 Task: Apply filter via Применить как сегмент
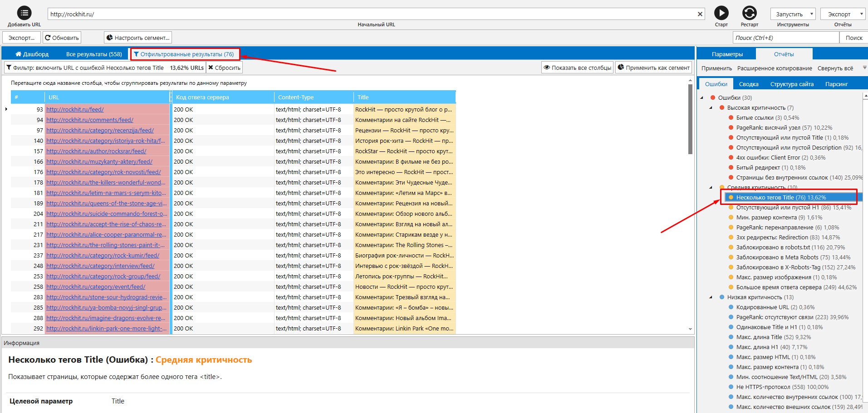[653, 68]
